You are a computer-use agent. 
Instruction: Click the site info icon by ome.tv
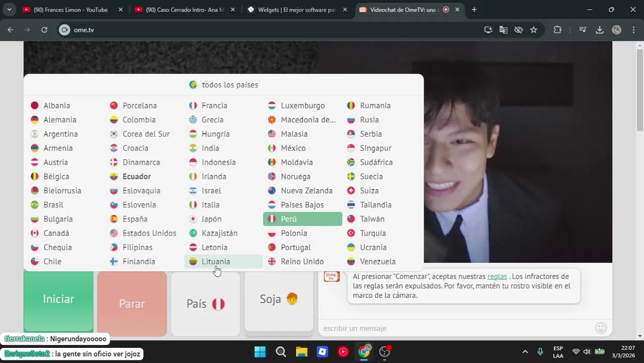(64, 30)
